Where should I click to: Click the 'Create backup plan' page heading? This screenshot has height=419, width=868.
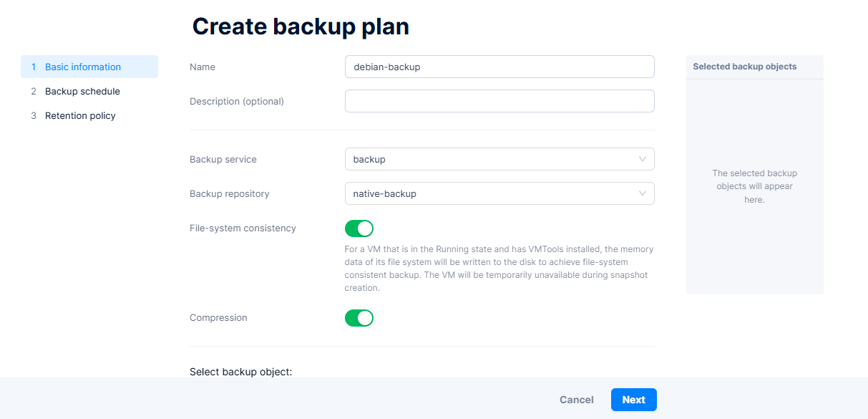pos(301,27)
